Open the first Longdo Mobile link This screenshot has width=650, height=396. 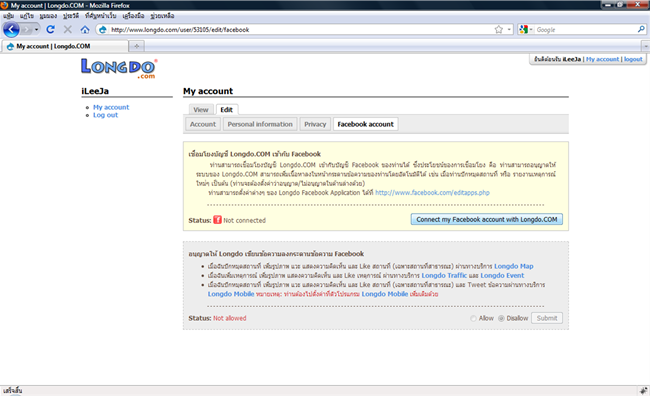(231, 294)
